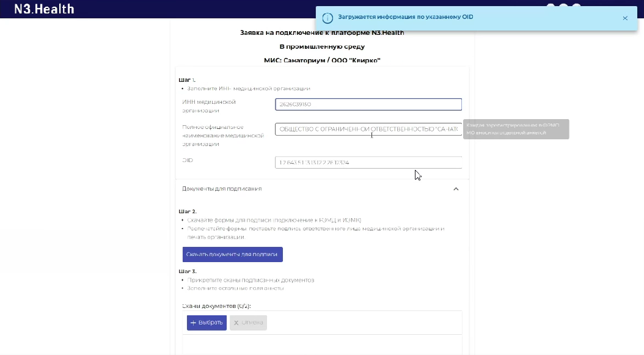Click the full organization name field
This screenshot has width=644, height=355.
click(x=368, y=130)
